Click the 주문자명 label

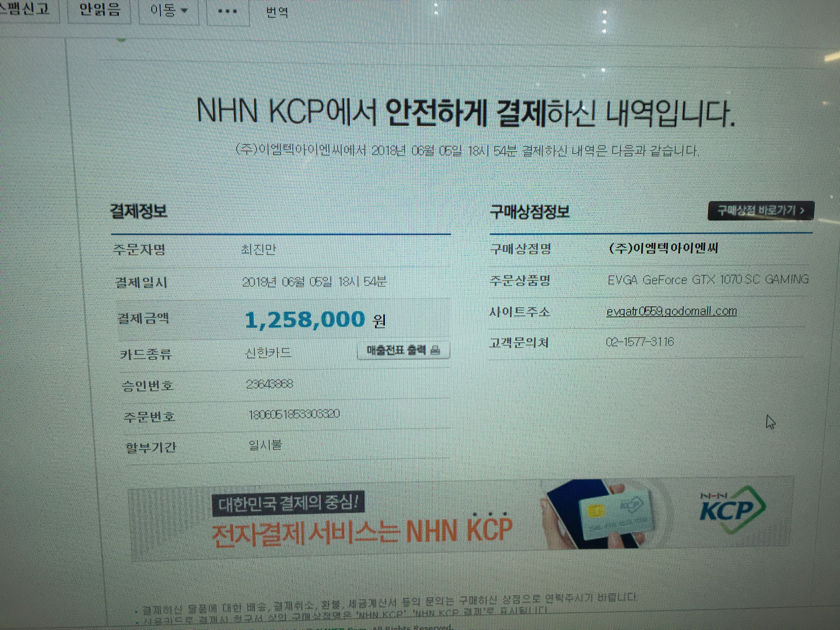pos(139,249)
